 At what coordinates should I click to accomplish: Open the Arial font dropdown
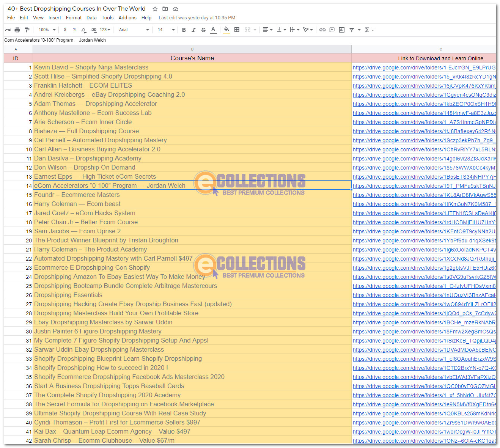[134, 30]
